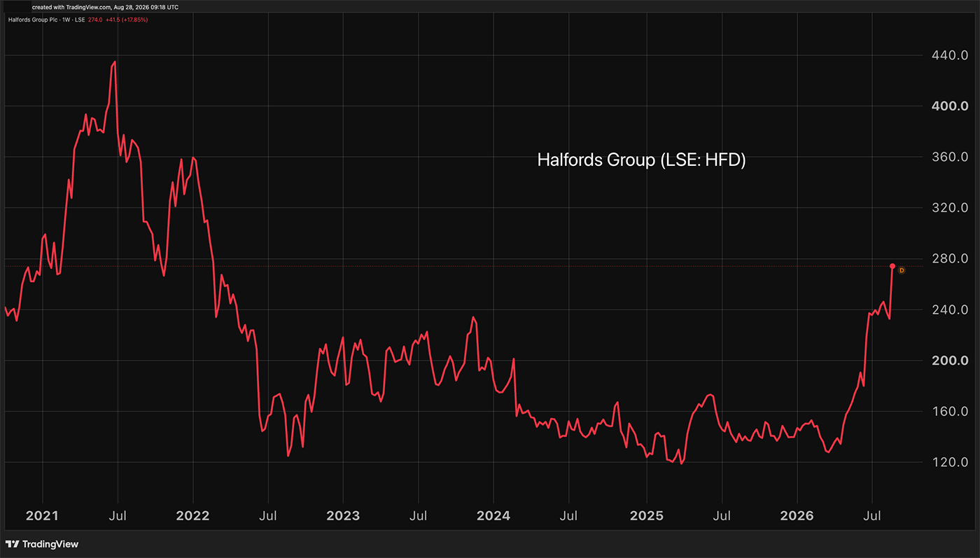980x558 pixels.
Task: Click the 2024 label on the time axis
Action: click(493, 516)
